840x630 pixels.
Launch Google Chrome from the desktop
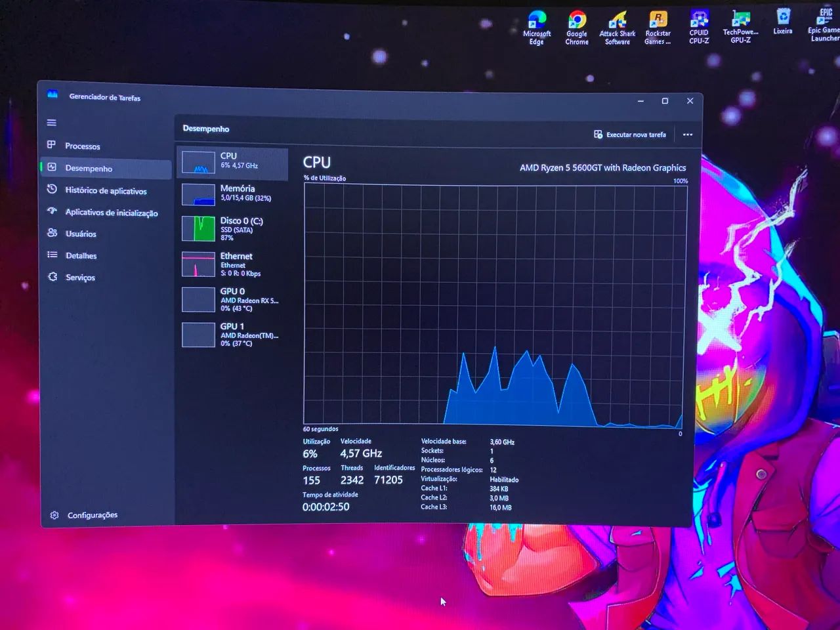pos(577,28)
